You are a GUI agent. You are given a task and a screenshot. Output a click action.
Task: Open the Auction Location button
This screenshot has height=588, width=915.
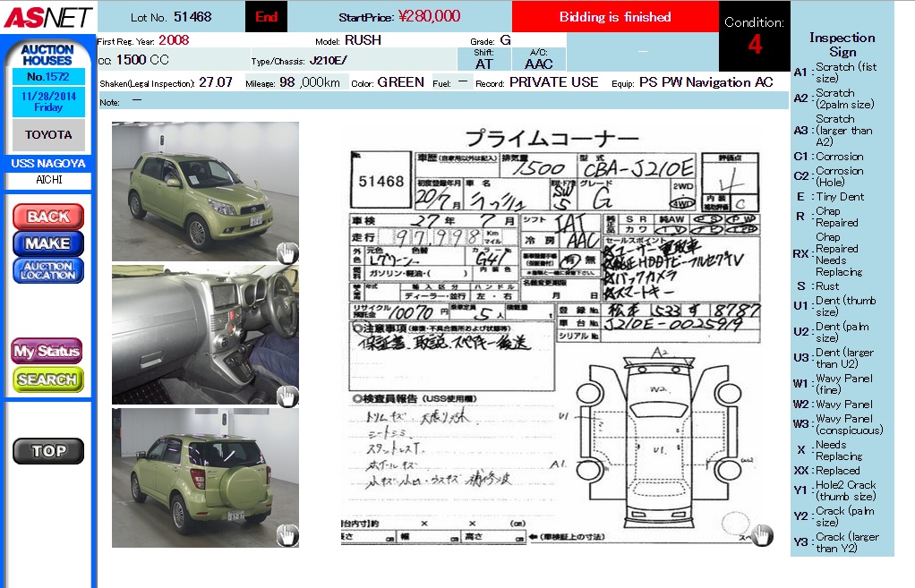click(48, 270)
